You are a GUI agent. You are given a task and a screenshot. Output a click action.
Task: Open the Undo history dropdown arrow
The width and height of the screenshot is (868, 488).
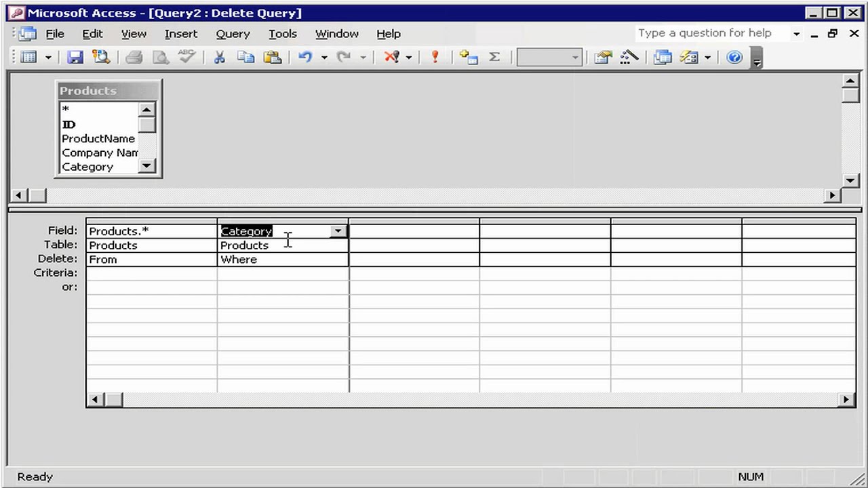[x=324, y=58]
